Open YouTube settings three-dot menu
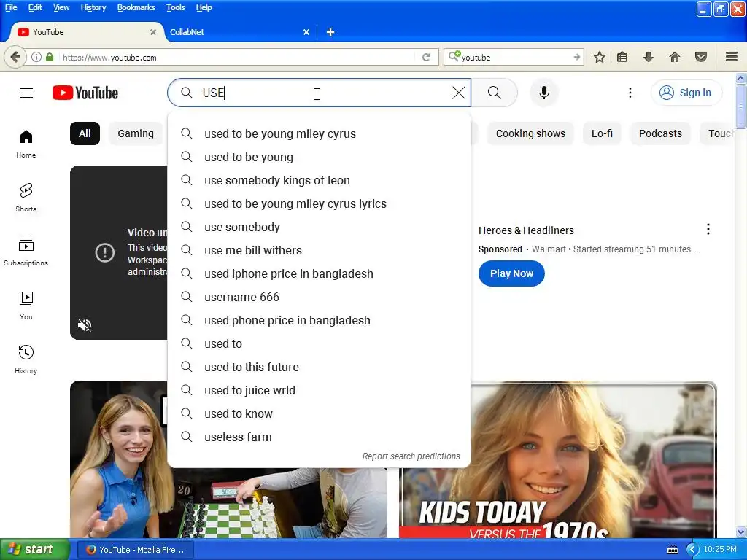Screen dimensions: 747x560 [x=630, y=93]
